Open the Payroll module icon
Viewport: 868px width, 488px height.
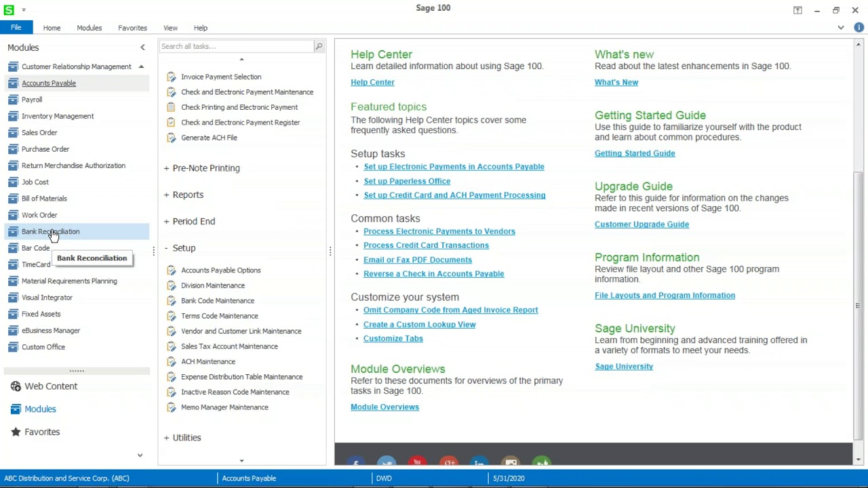point(13,100)
